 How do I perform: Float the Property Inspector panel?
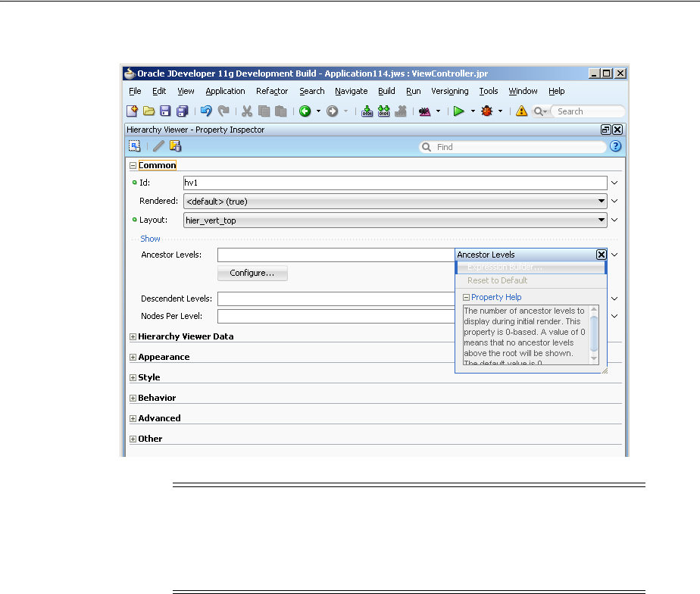[x=606, y=130]
